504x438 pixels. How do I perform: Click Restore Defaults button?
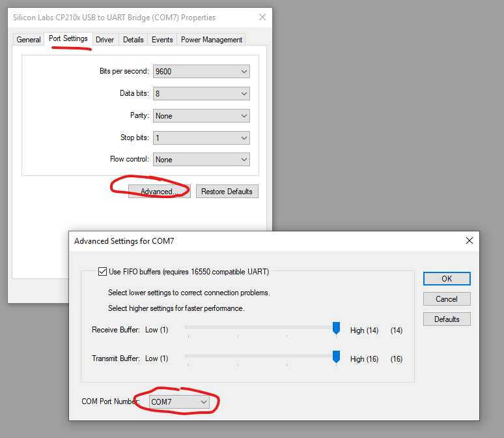[227, 192]
